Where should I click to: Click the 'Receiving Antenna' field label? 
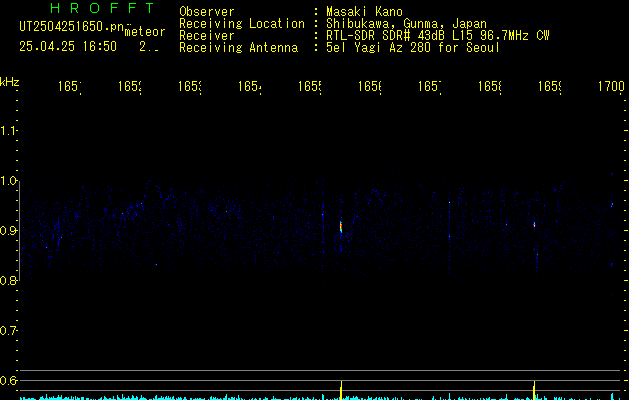tap(238, 48)
